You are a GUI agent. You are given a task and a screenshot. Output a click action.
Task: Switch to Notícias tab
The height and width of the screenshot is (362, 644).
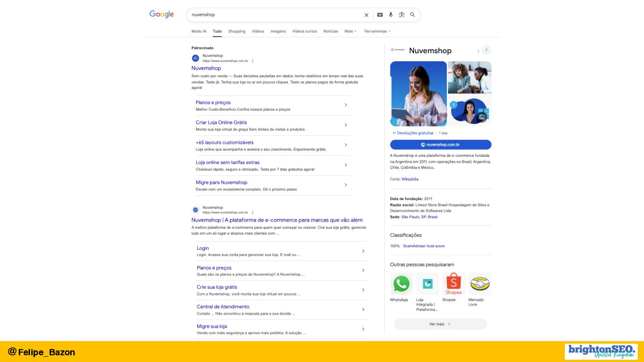(x=331, y=31)
